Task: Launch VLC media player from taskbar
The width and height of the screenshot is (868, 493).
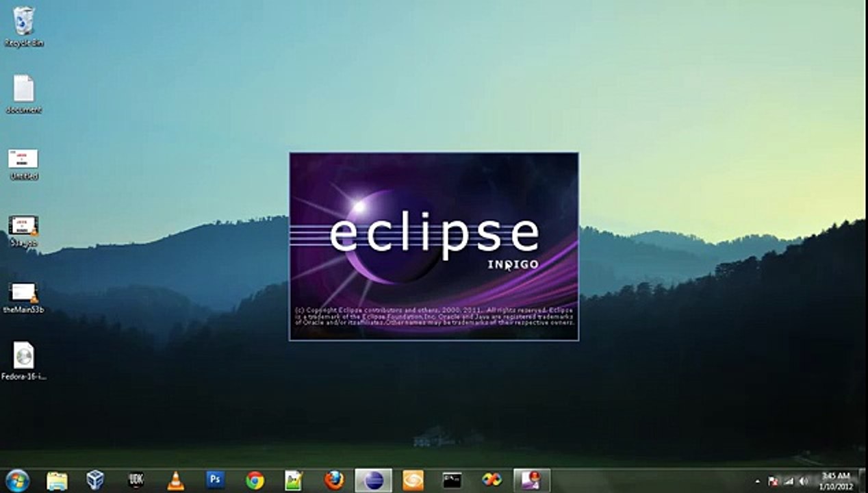Action: click(176, 481)
